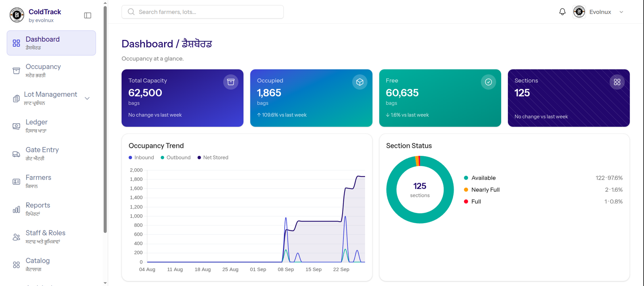644x286 pixels.
Task: Open notifications with the bell icon
Action: tap(562, 12)
